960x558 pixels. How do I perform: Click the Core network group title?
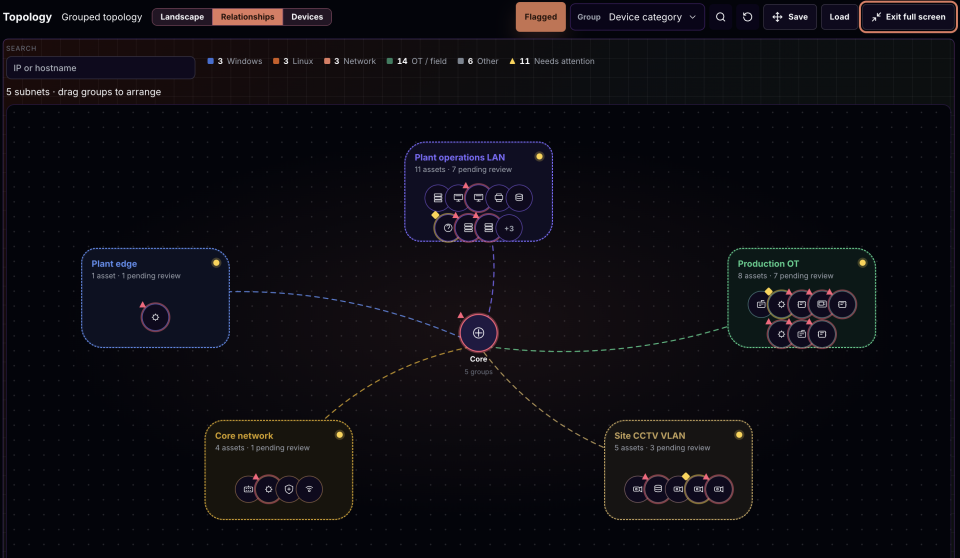[x=244, y=436]
